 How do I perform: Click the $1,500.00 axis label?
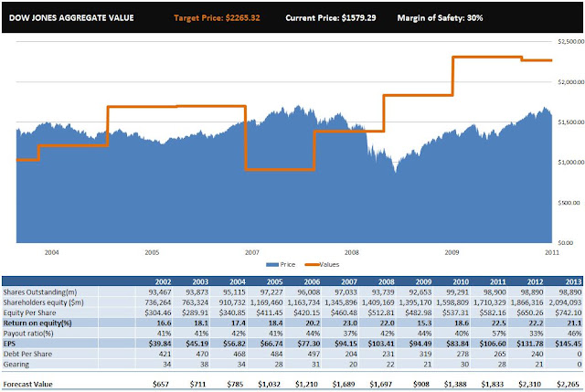(x=570, y=122)
